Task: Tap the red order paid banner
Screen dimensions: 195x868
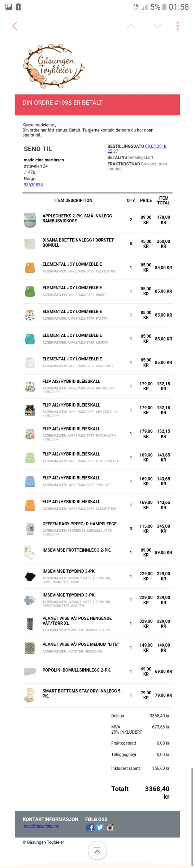Action: tap(97, 105)
